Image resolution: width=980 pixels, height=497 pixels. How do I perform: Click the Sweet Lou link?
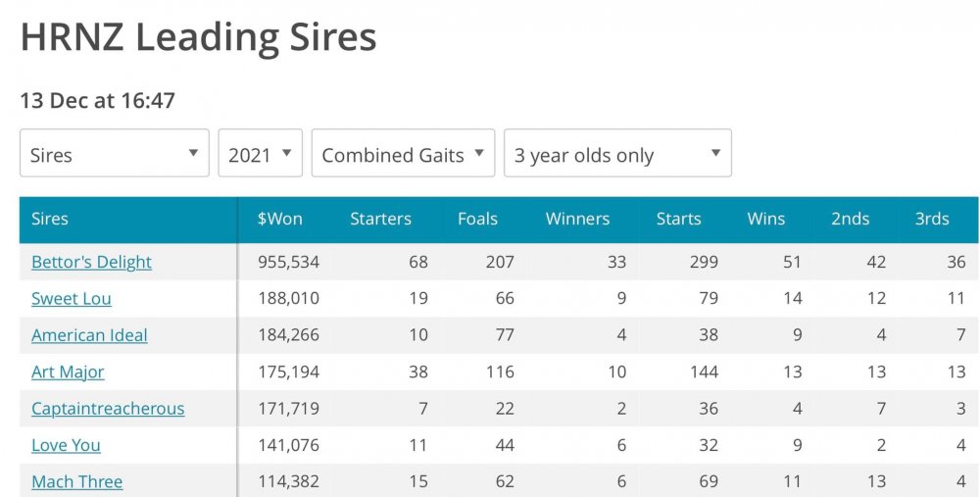(72, 298)
